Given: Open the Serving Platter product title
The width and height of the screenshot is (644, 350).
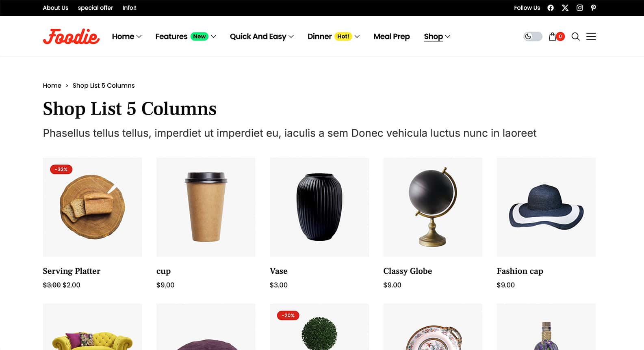Looking at the screenshot, I should pyautogui.click(x=72, y=271).
